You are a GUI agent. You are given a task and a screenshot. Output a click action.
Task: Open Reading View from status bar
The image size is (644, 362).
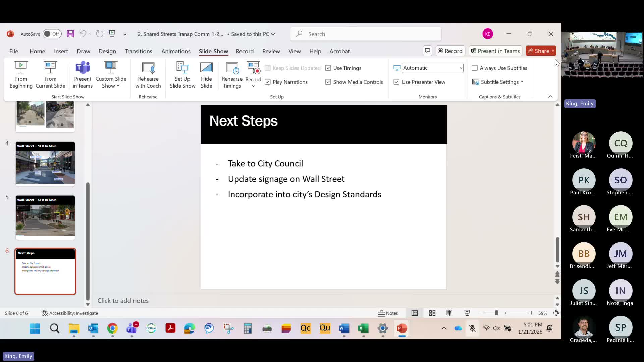coord(449,313)
